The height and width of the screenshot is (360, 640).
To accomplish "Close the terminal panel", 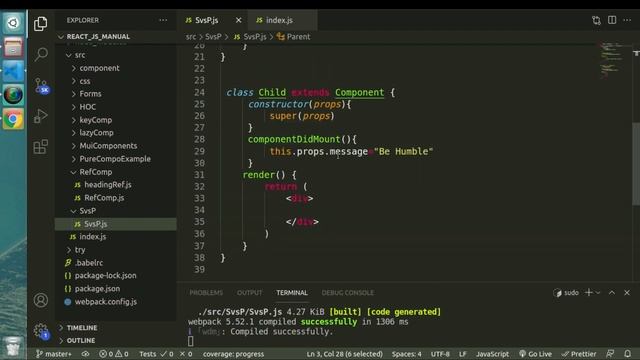I will 627,293.
